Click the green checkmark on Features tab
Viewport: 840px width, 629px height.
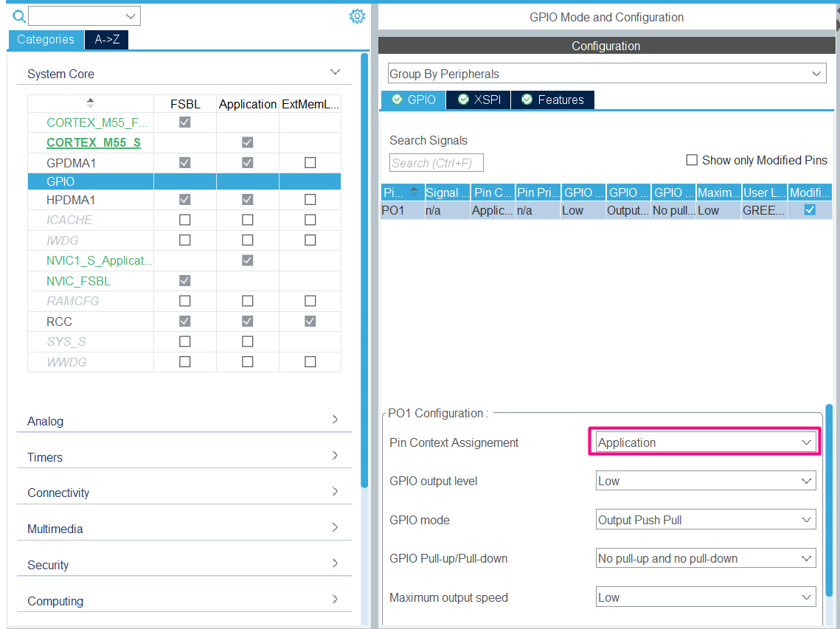[527, 100]
